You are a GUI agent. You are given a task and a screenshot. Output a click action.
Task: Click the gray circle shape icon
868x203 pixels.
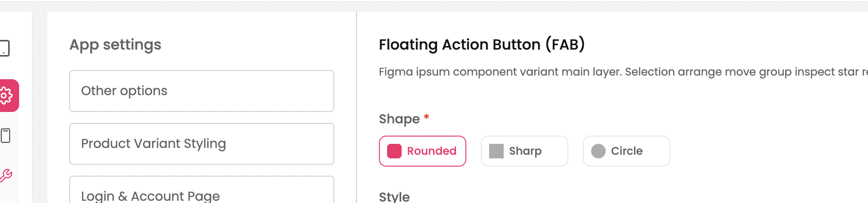[598, 151]
